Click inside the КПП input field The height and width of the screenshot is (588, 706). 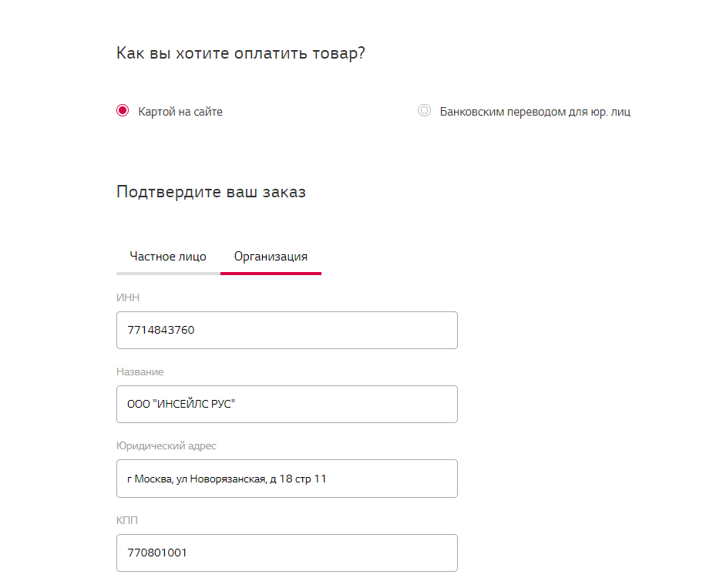(287, 553)
